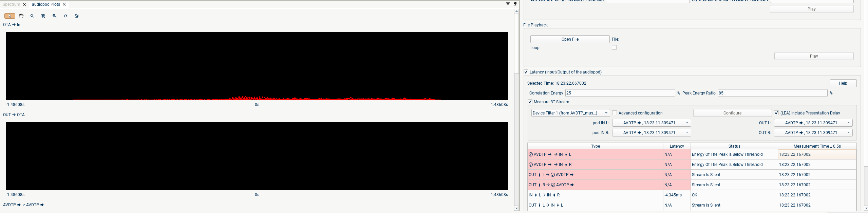The image size is (868, 213).
Task: Enable the Advanced configuration checkbox
Action: click(x=615, y=113)
